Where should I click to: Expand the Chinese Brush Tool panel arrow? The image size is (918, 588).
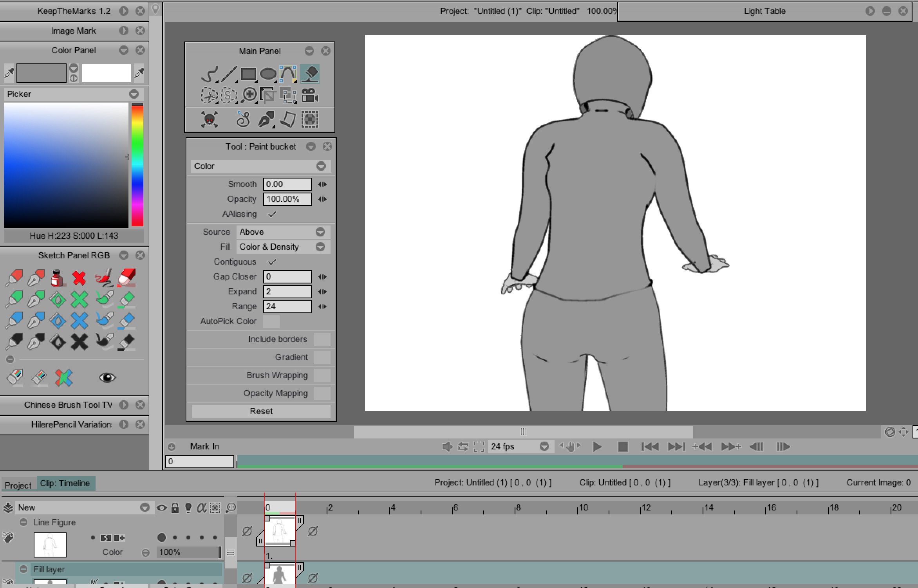(123, 405)
